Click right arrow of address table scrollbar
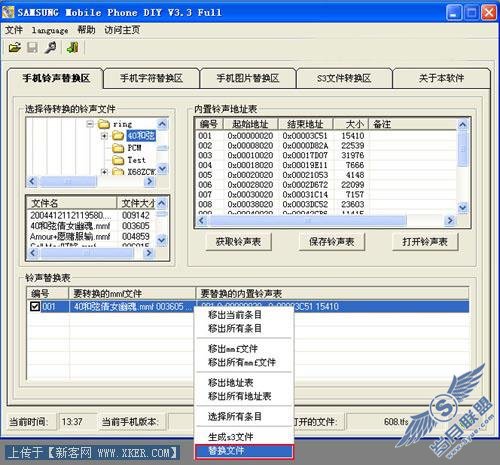 click(450, 220)
